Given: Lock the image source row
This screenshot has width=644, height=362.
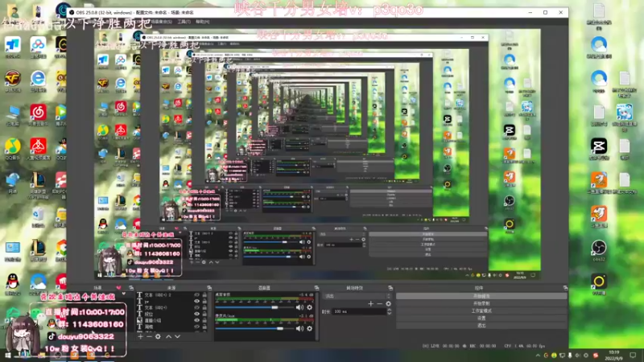Looking at the screenshot, I should pyautogui.click(x=204, y=320).
